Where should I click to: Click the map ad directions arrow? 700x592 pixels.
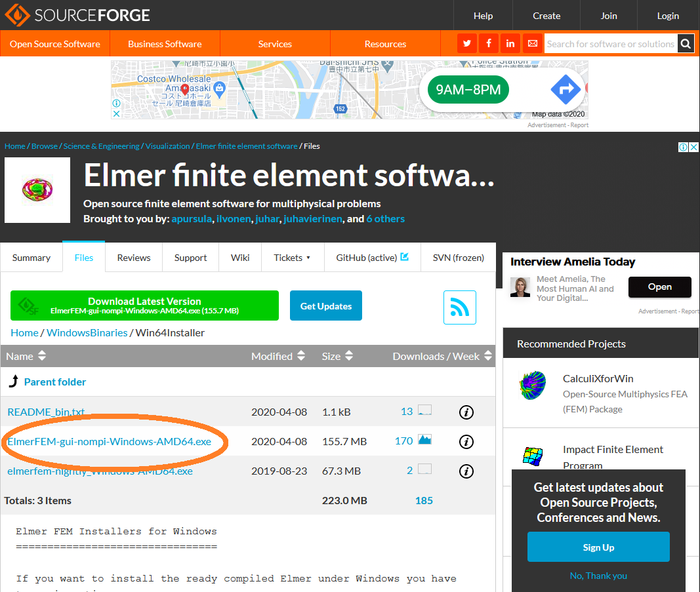566,89
